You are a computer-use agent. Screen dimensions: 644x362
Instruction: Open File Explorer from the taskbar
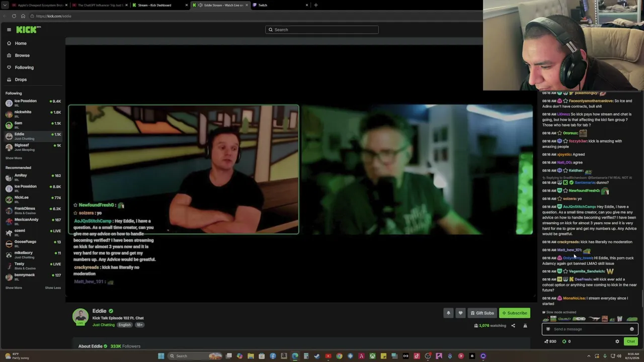coord(251,356)
